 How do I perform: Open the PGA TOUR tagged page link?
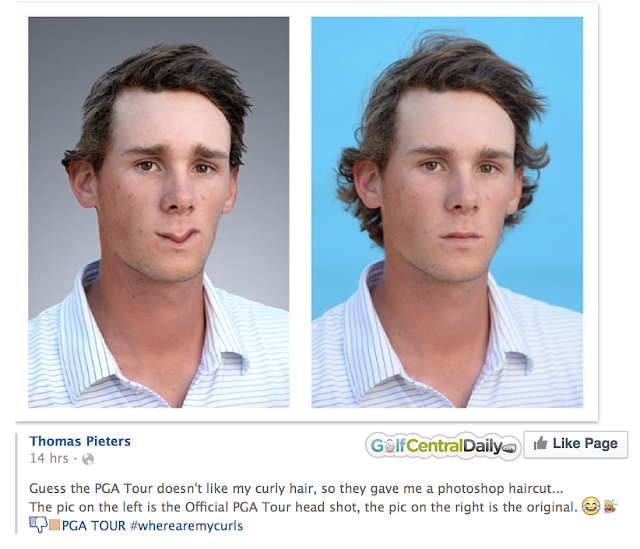(94, 525)
